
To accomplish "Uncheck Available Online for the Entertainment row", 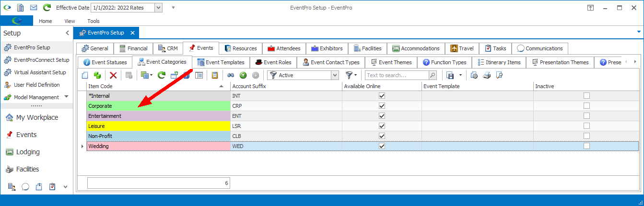I will (382, 116).
